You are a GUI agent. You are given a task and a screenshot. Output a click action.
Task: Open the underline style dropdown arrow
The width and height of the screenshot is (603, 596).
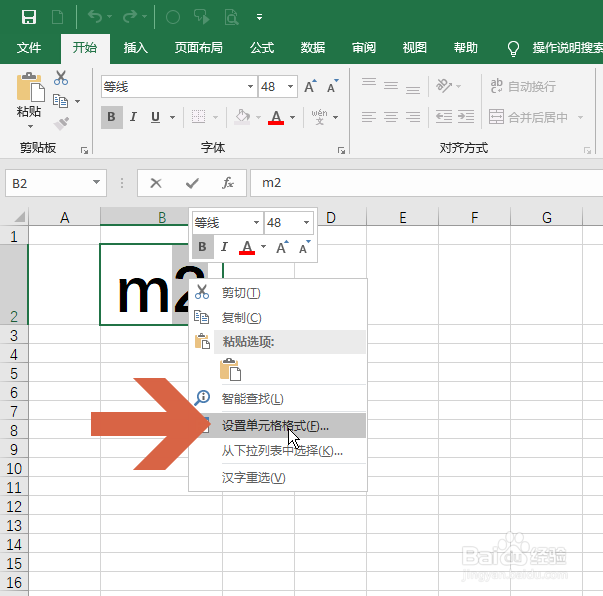pyautogui.click(x=173, y=117)
